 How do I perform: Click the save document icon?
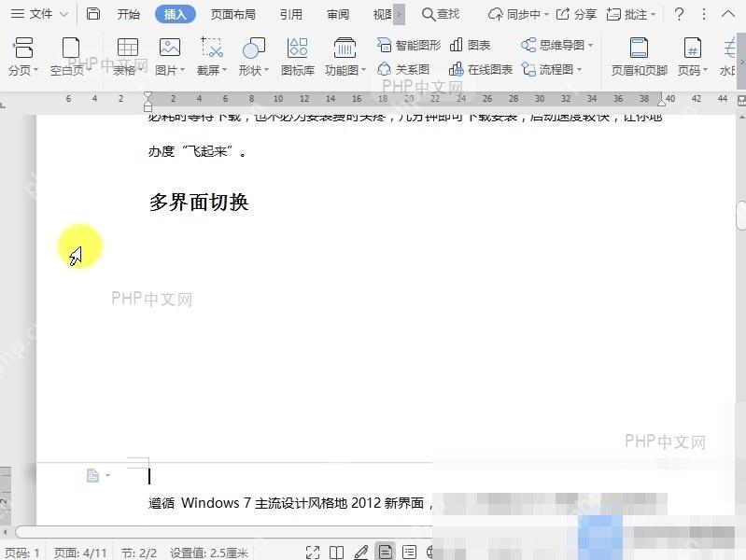[x=93, y=14]
